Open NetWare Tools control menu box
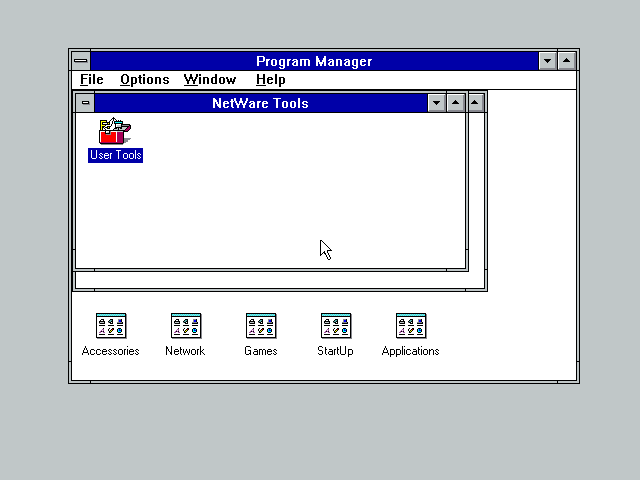Image resolution: width=640 pixels, height=480 pixels. [x=85, y=103]
